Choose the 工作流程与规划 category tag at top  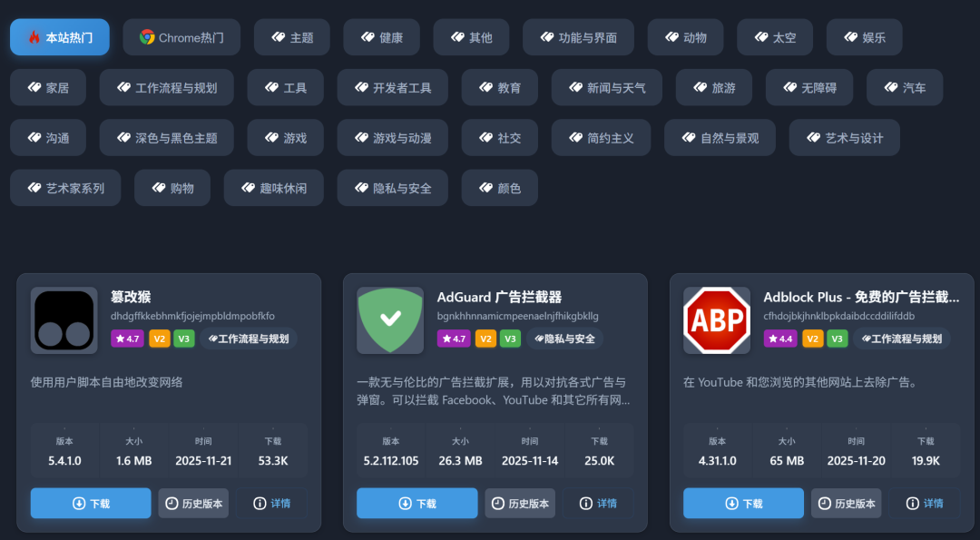click(167, 87)
